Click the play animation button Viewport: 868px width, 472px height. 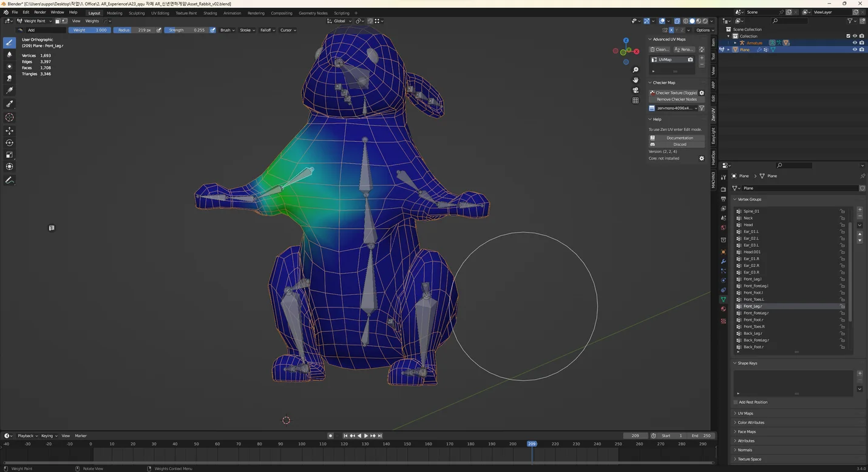click(x=366, y=436)
